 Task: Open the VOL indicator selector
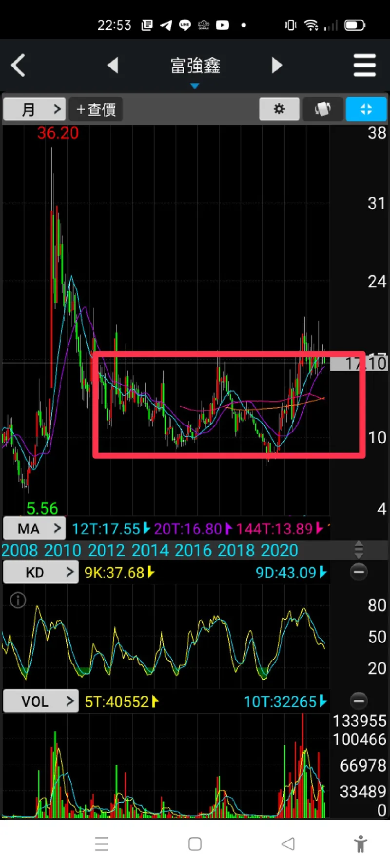[40, 701]
